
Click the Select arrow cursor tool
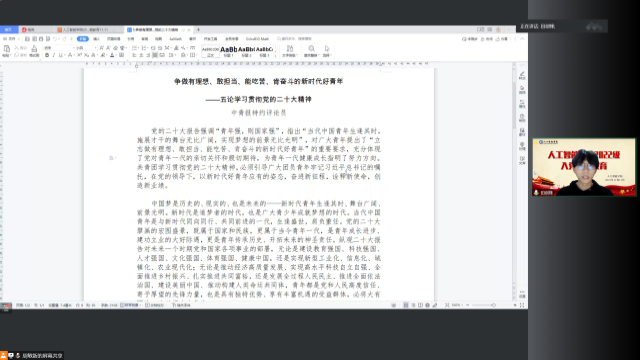tap(327, 51)
